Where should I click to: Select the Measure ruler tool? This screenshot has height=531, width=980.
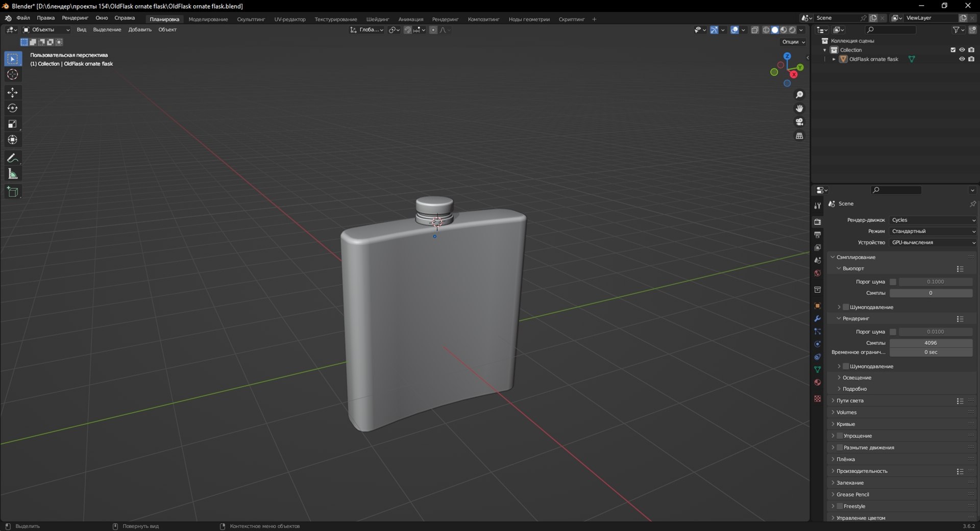13,174
